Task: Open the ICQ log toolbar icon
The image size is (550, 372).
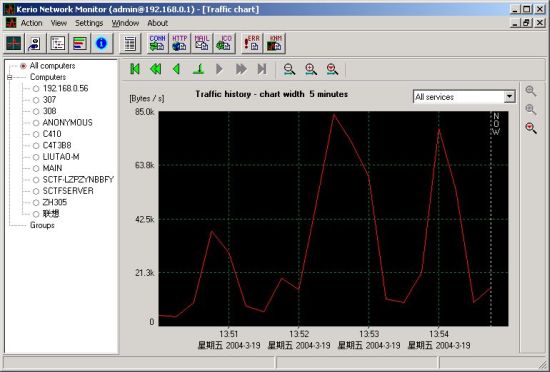Action: click(x=224, y=43)
